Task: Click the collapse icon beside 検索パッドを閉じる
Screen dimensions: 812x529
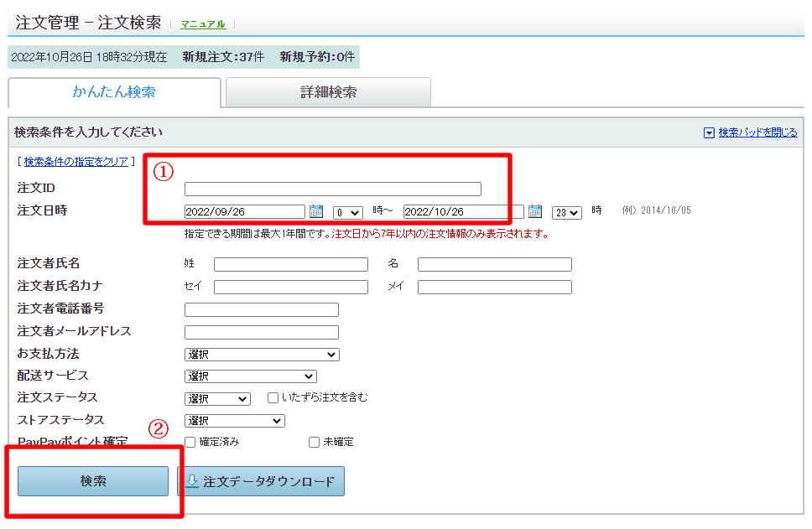Action: [x=709, y=132]
